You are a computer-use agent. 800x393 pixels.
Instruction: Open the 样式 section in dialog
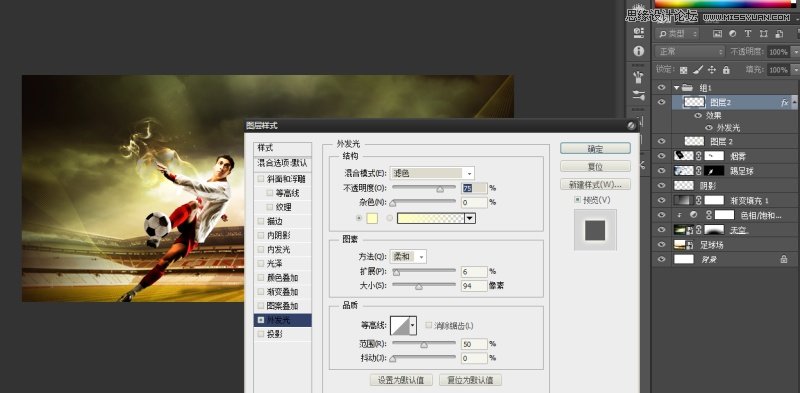(282, 148)
